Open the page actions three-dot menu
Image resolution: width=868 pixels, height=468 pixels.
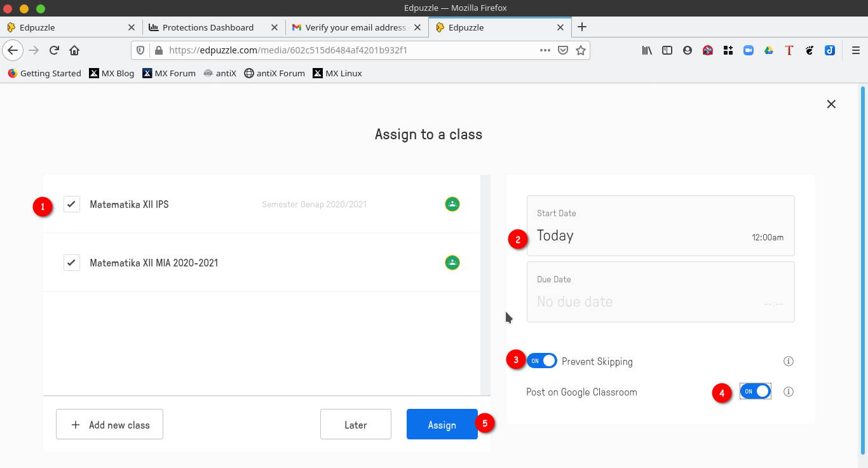tap(545, 50)
